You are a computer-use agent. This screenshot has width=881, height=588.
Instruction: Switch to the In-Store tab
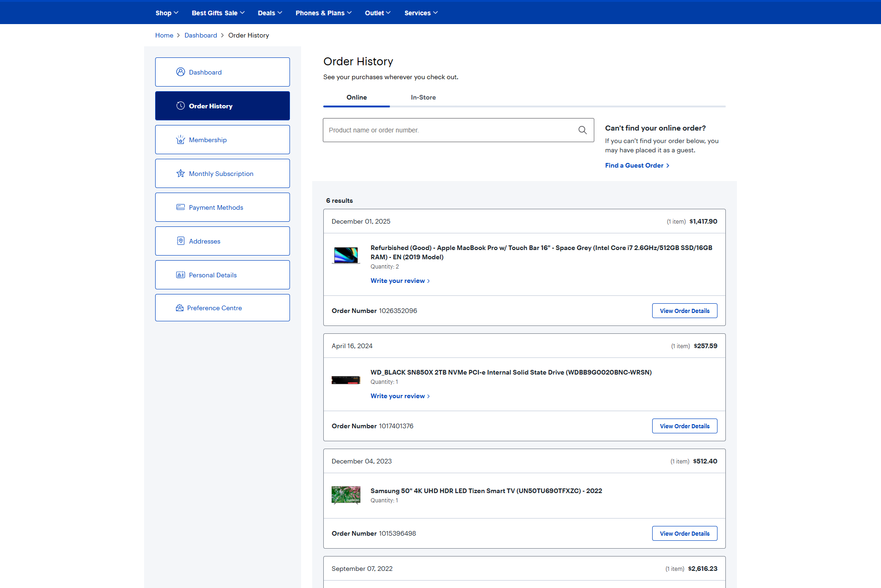tap(423, 97)
